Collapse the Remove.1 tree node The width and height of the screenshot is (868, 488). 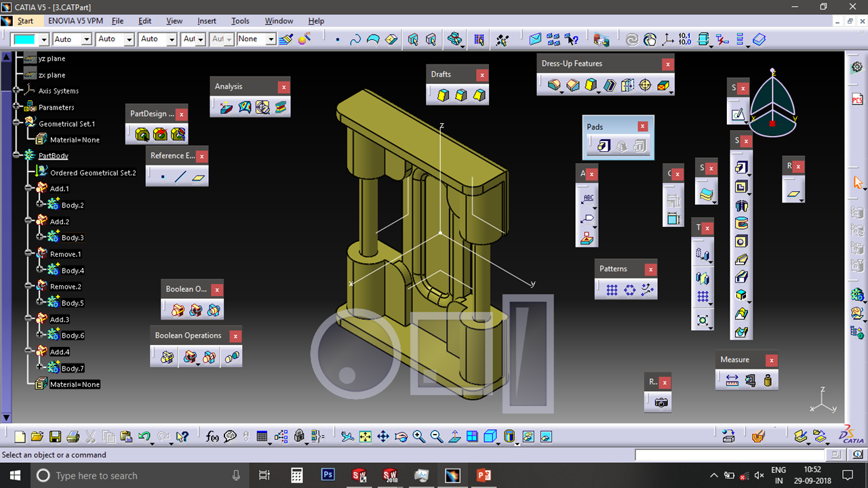(x=28, y=253)
